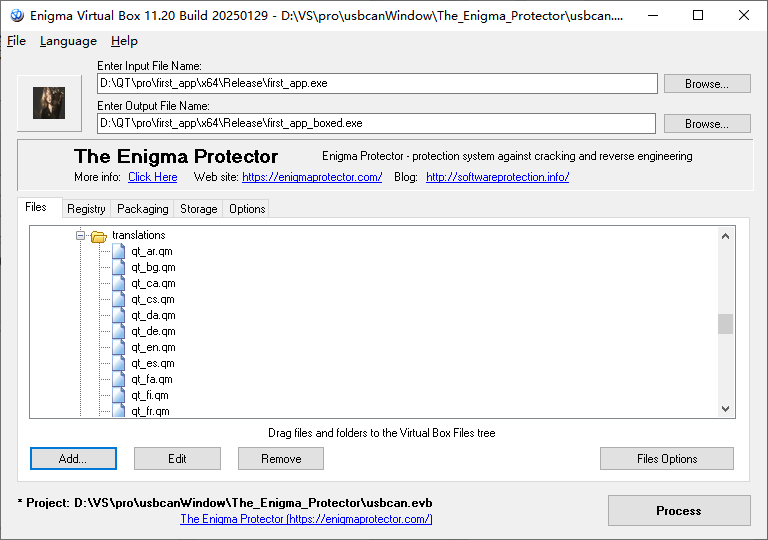Open the 'Click Here' more info link
The width and height of the screenshot is (768, 540).
coord(153,177)
